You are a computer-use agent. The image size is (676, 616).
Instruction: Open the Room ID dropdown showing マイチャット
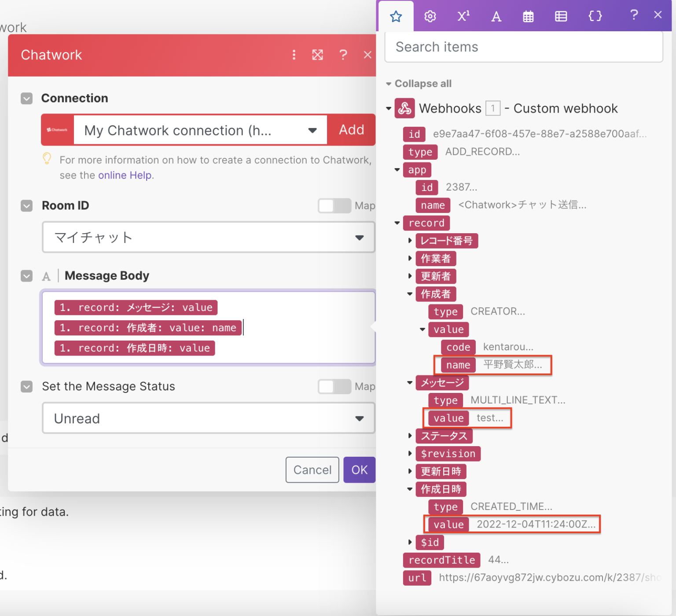click(360, 237)
